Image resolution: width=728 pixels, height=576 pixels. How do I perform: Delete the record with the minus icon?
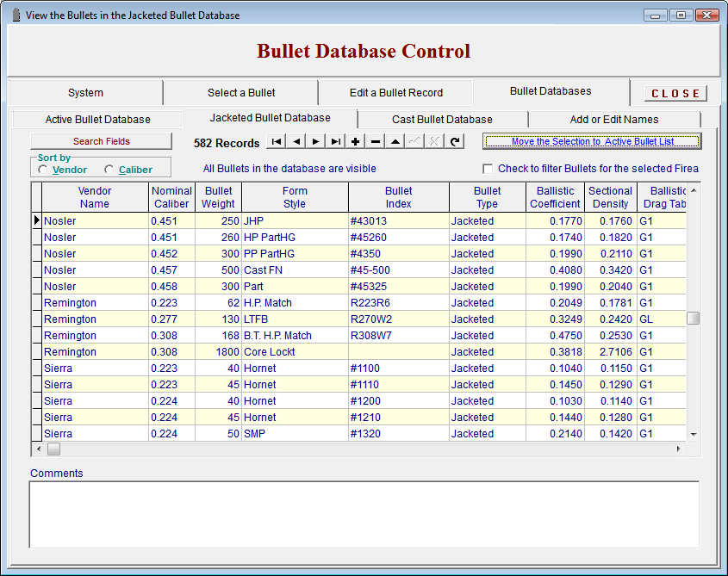(375, 141)
